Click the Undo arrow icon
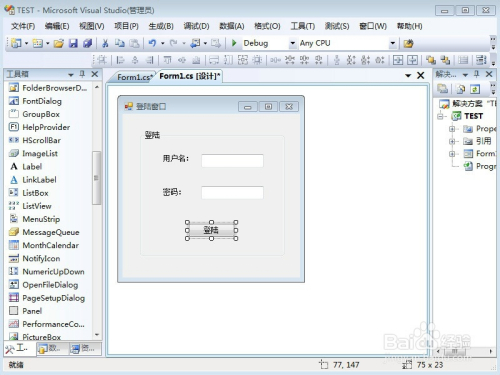Image resolution: width=500 pixels, height=375 pixels. point(152,43)
